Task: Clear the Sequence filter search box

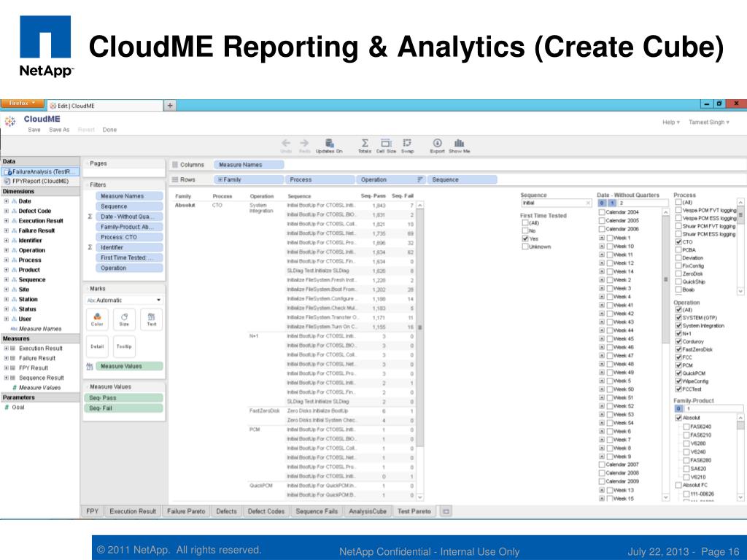Action: 588,203
